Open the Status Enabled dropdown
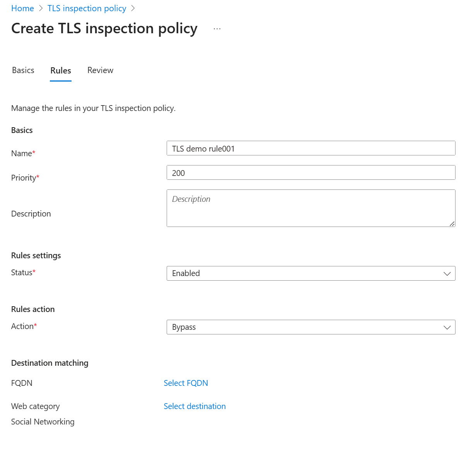The image size is (476, 462). pyautogui.click(x=311, y=273)
